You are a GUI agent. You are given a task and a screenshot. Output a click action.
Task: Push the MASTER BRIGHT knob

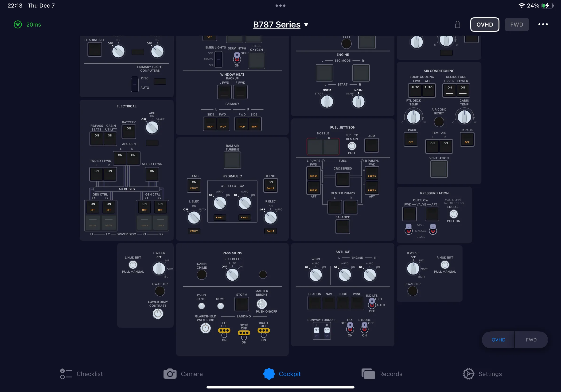point(262,304)
